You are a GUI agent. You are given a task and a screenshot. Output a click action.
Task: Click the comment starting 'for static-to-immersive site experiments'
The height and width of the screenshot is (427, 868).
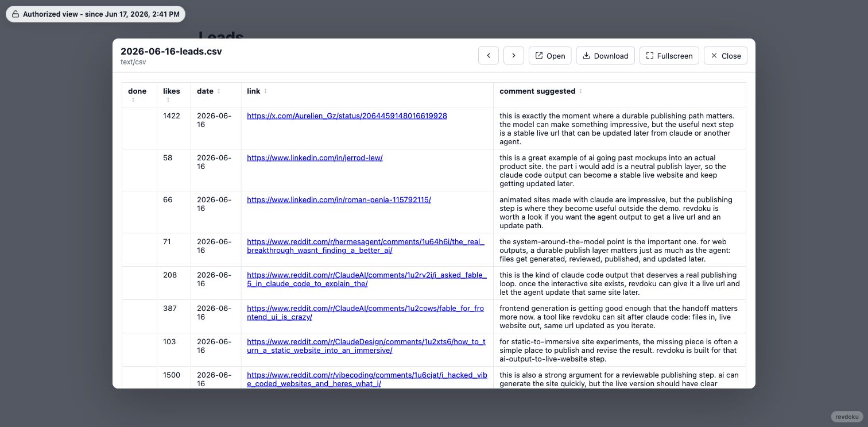pos(619,350)
